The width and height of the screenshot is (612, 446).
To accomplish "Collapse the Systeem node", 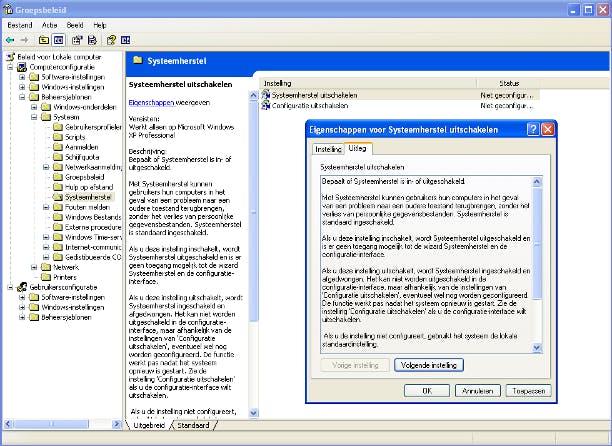I will click(34, 117).
